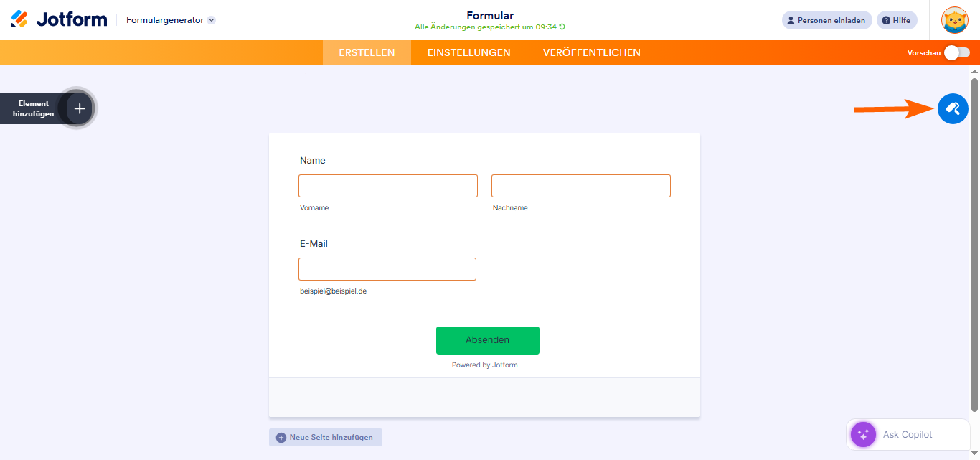The height and width of the screenshot is (460, 980).
Task: Click the green Absenden button
Action: coord(487,340)
